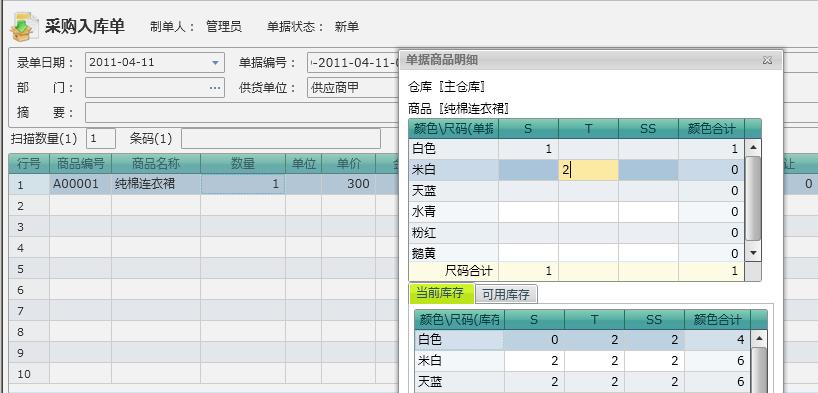The height and width of the screenshot is (393, 818).
Task: Click the 米白 T size edit cell
Action: click(588, 170)
